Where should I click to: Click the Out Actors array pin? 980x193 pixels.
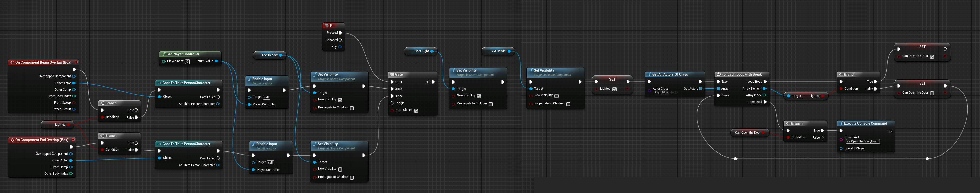pyautogui.click(x=701, y=89)
